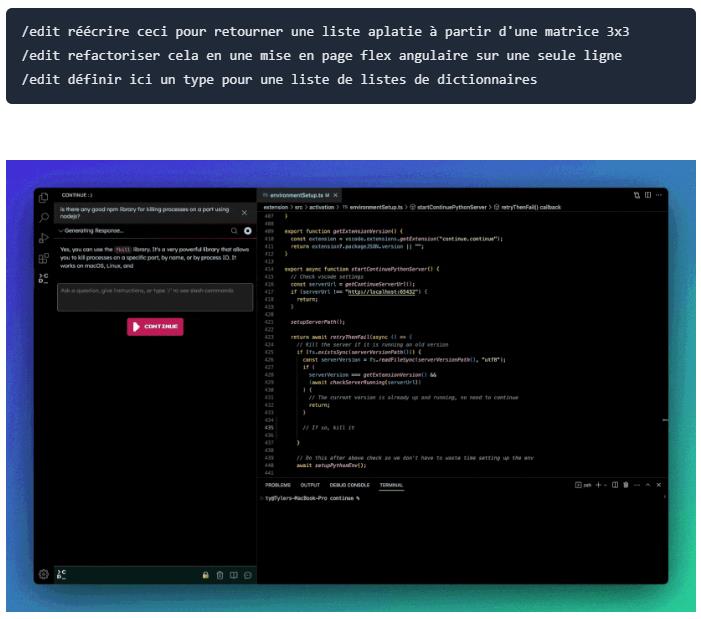Click 'src' in the breadcrumb
701x619 pixels.
click(x=299, y=207)
